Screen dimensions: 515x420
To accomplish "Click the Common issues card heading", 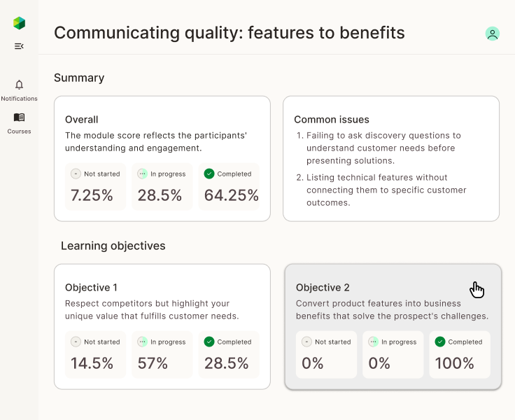I will tap(332, 120).
